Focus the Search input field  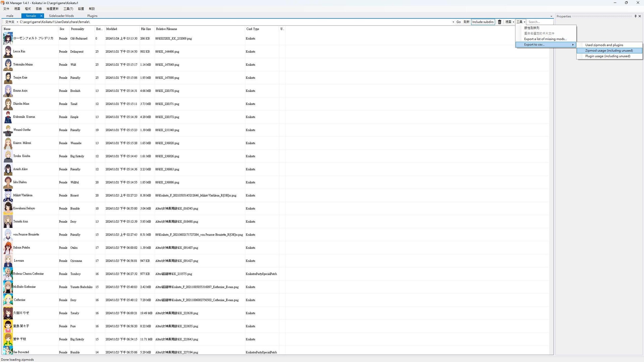point(539,22)
